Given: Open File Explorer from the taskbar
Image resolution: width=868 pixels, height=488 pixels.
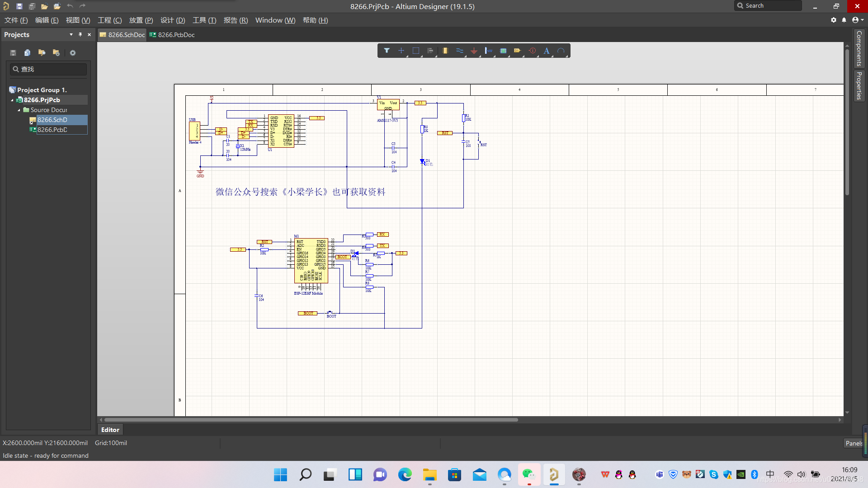Looking at the screenshot, I should (429, 474).
